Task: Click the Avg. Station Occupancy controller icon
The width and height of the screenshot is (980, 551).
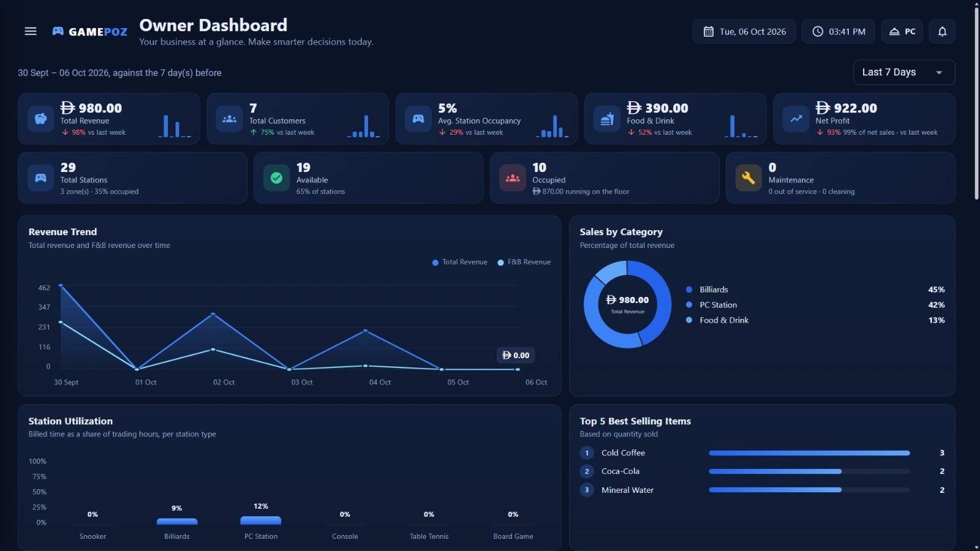Action: [x=418, y=119]
